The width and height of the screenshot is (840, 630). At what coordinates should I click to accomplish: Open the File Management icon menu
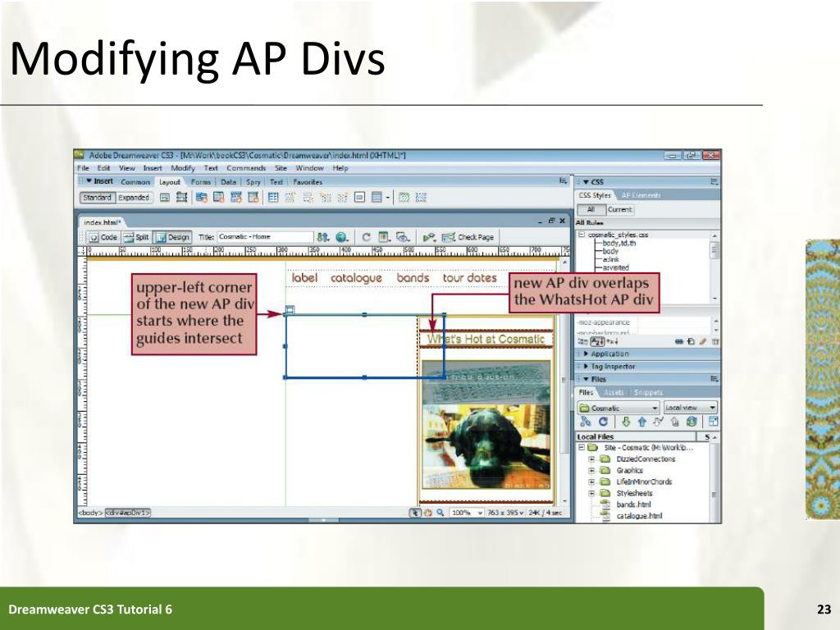[323, 237]
